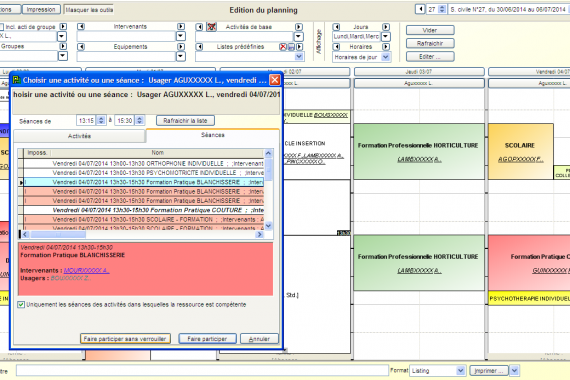Click the Editer... button

coord(430,56)
